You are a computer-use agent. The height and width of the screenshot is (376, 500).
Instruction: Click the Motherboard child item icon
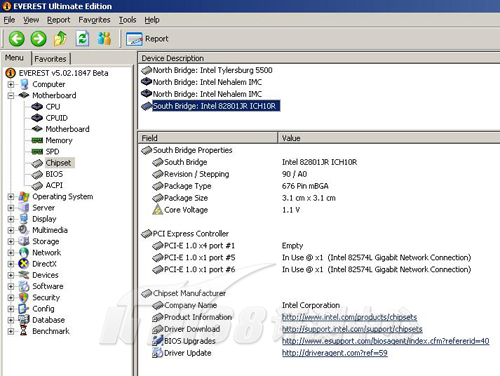(37, 129)
